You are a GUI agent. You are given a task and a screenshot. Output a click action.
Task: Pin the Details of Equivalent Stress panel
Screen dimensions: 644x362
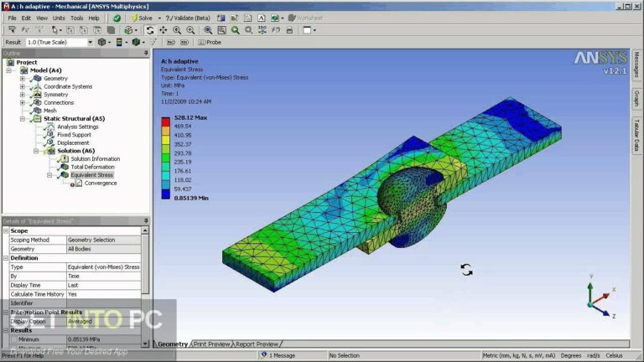146,221
